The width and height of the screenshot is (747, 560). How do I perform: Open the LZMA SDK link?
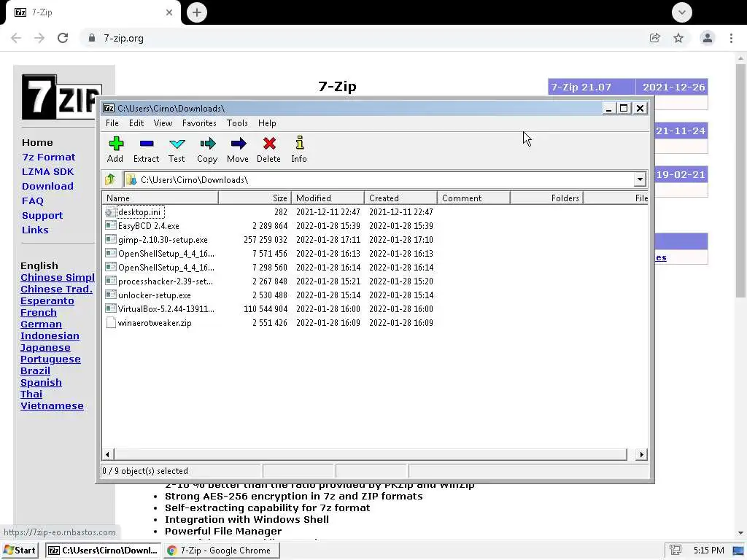47,171
